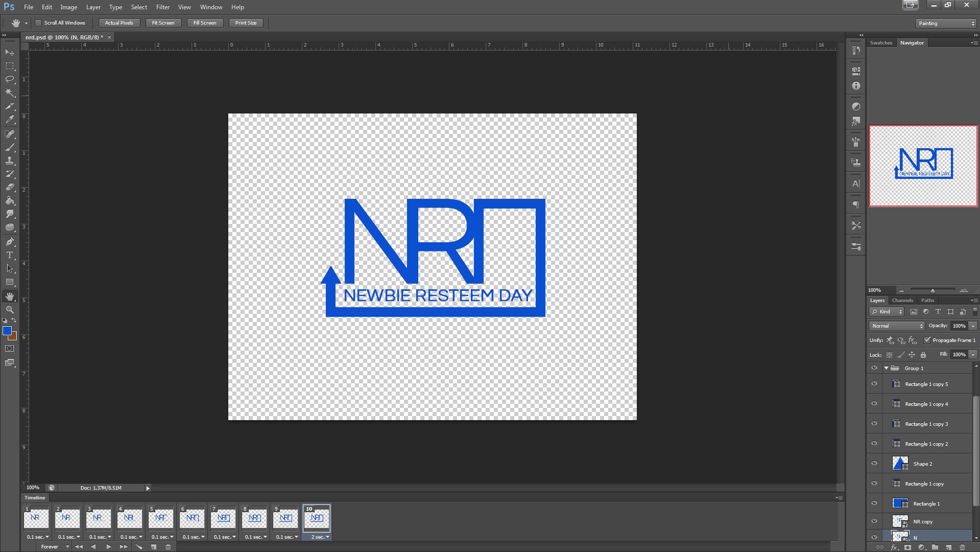Change frame 10 delay of 2 sec.

tap(320, 537)
